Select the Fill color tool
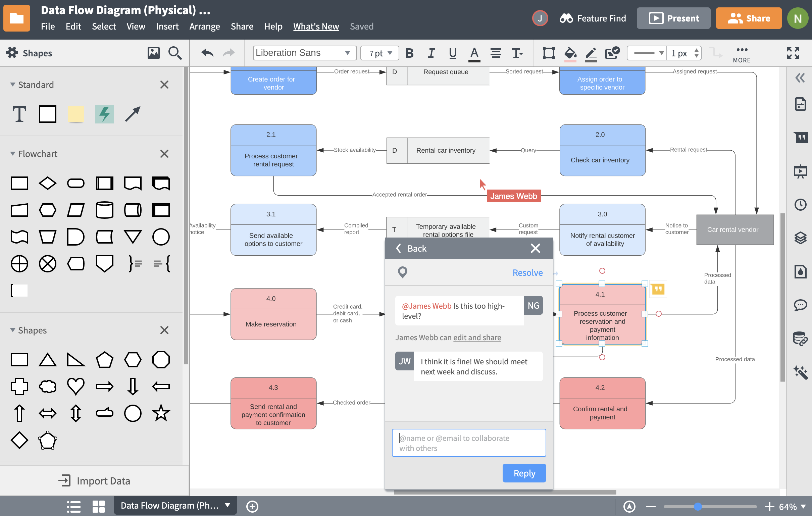 point(569,53)
